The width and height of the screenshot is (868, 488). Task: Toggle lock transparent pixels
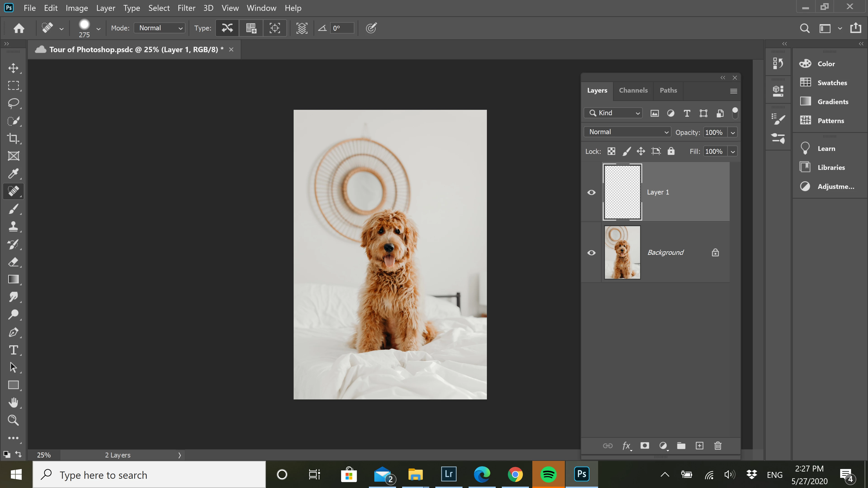pos(611,151)
